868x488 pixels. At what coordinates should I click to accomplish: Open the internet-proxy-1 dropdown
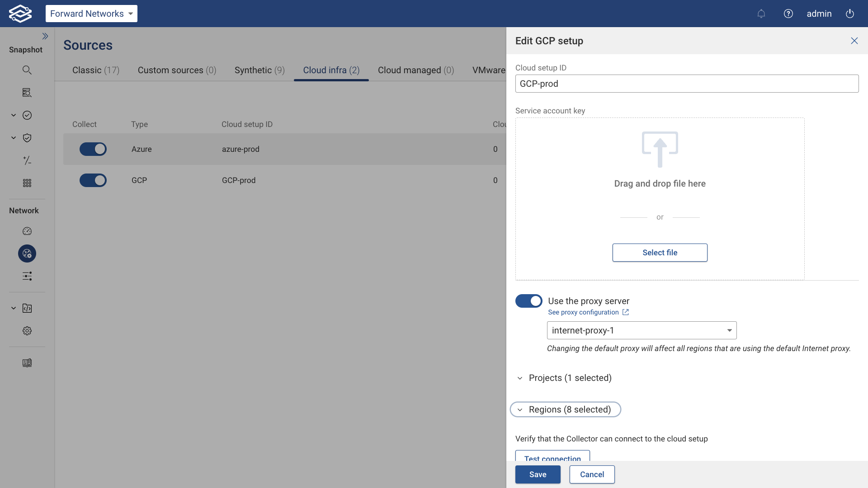click(x=642, y=330)
